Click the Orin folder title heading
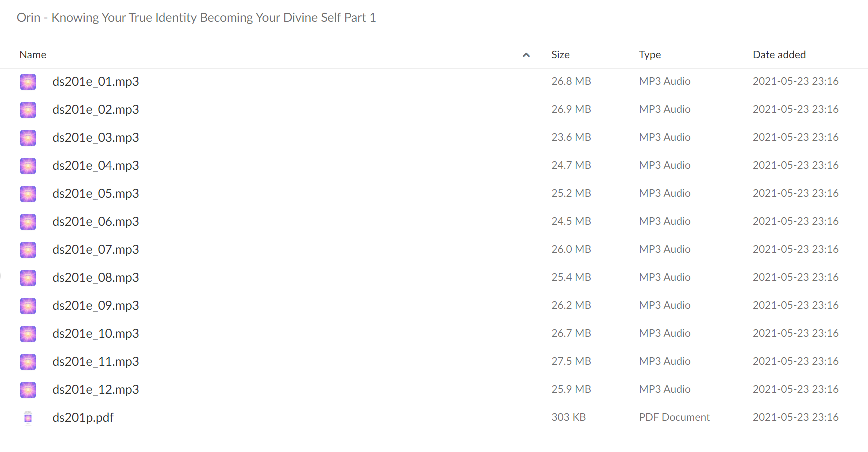Screen dimensions: 868x452 tap(196, 18)
